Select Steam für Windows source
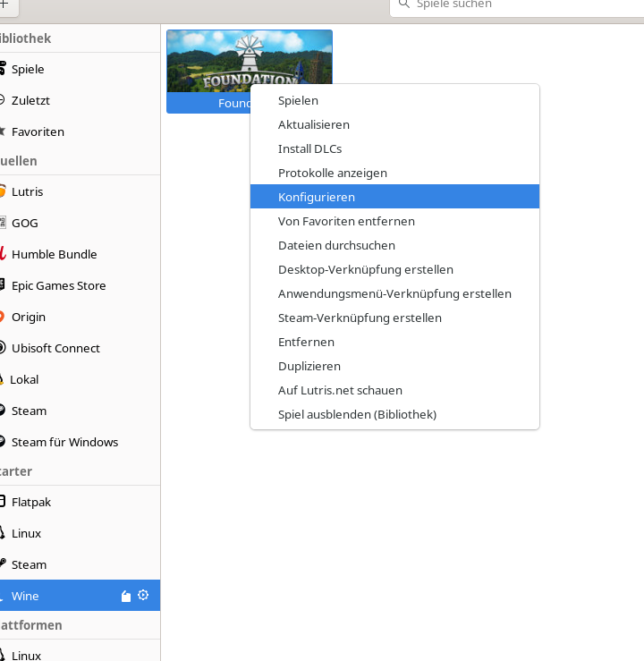Screen dimensions: 644x661 click(x=80, y=442)
